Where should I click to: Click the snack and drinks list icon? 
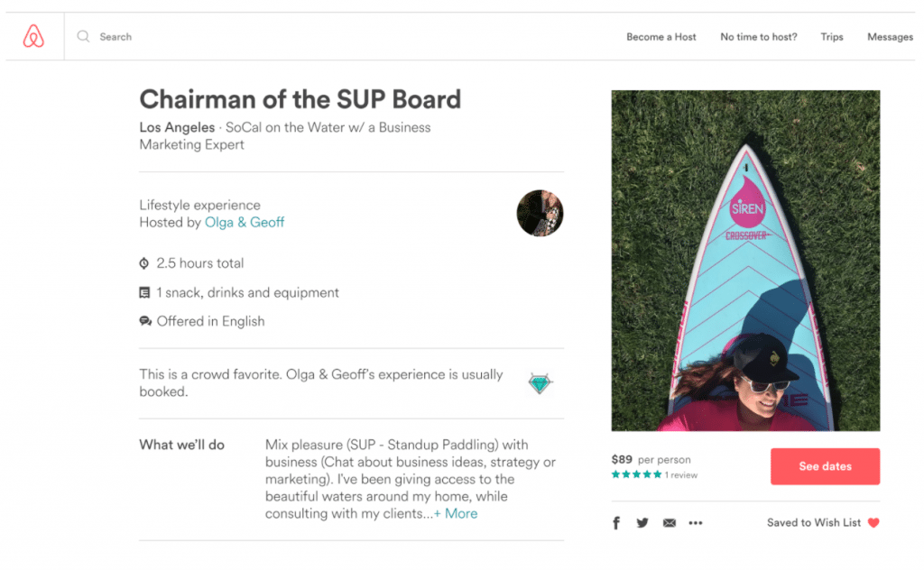144,292
